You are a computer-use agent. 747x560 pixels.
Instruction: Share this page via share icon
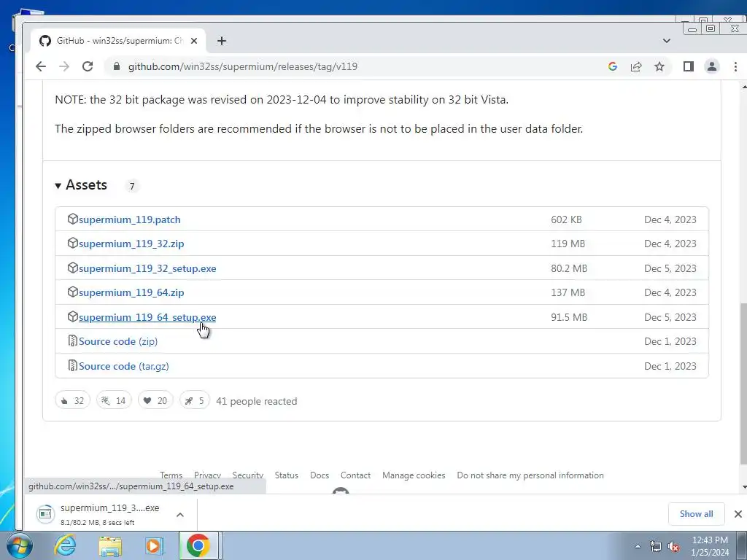[x=636, y=66]
